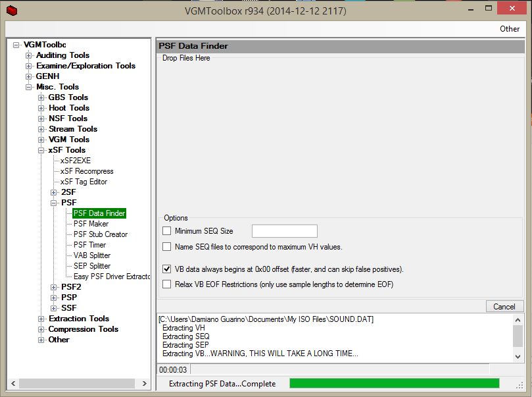The image size is (532, 397).
Task: Expand the 2SF node
Action: (54, 192)
